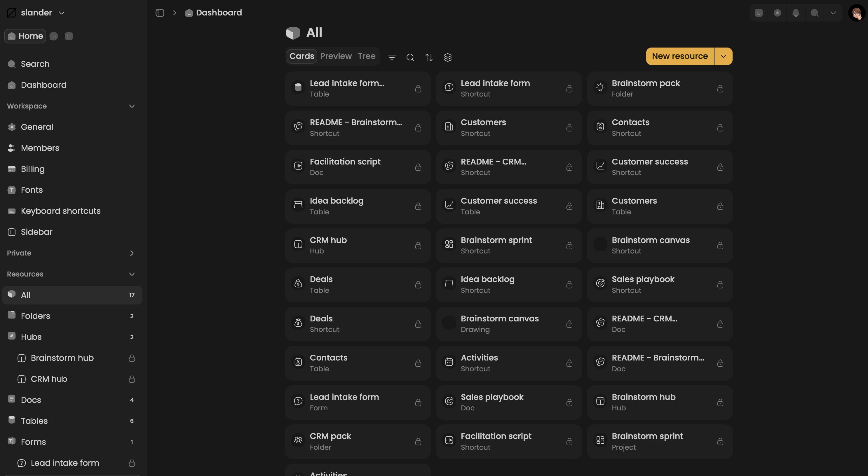
Task: Toggle the lock beside Brainstorm hub in the sidebar
Action: coord(132,358)
